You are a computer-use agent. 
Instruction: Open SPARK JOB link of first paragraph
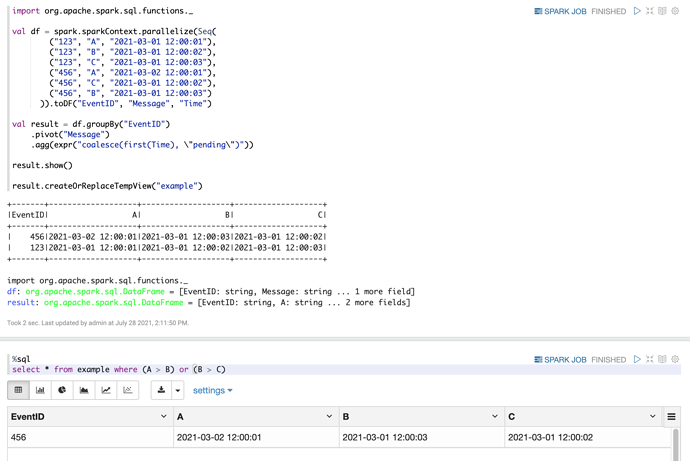(560, 11)
